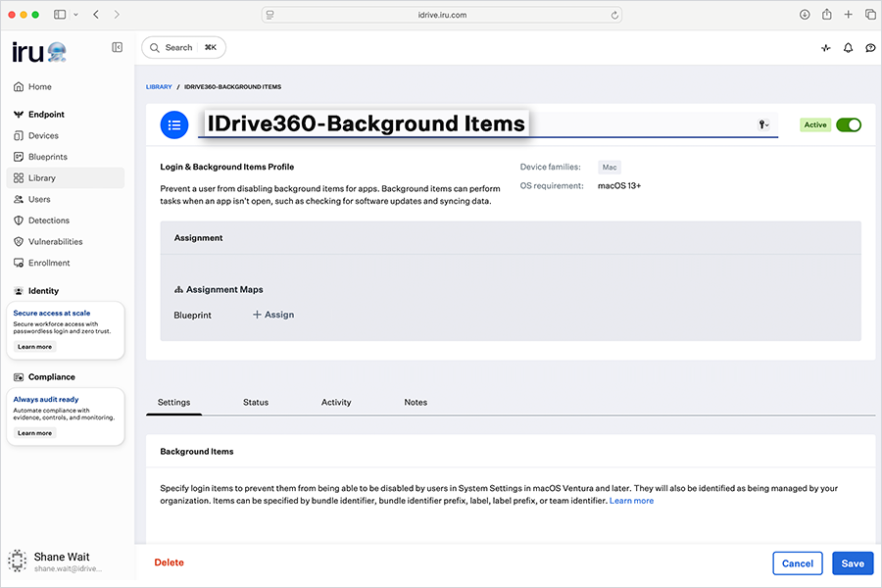This screenshot has height=588, width=882.
Task: Open the Learn more link in description
Action: pyautogui.click(x=631, y=501)
